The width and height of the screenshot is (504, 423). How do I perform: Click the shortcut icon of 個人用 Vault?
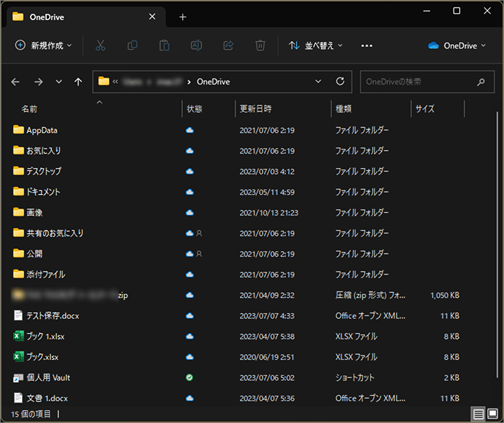coord(19,378)
